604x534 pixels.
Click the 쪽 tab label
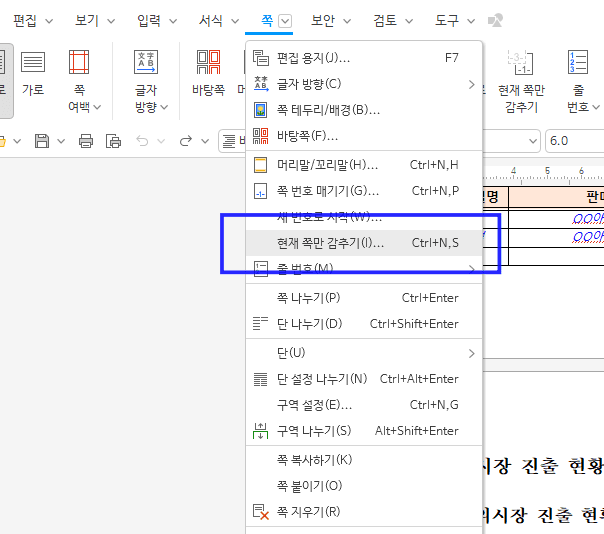click(267, 20)
